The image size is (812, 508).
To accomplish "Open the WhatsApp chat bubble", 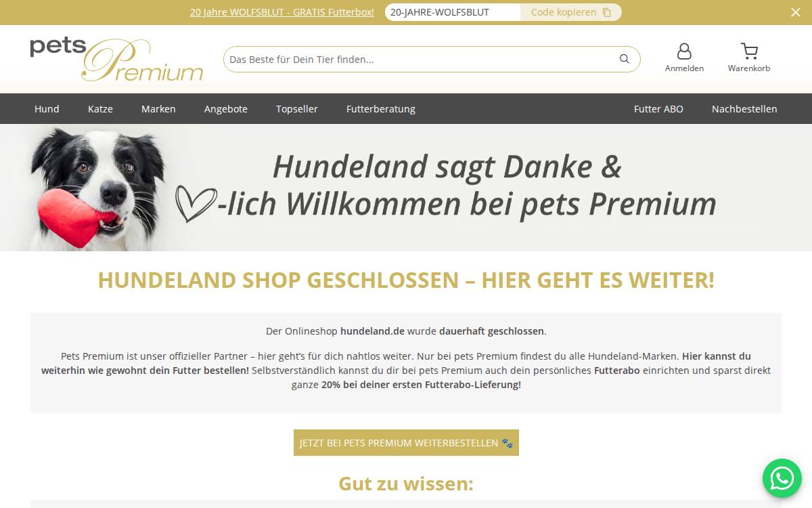I will point(782,478).
